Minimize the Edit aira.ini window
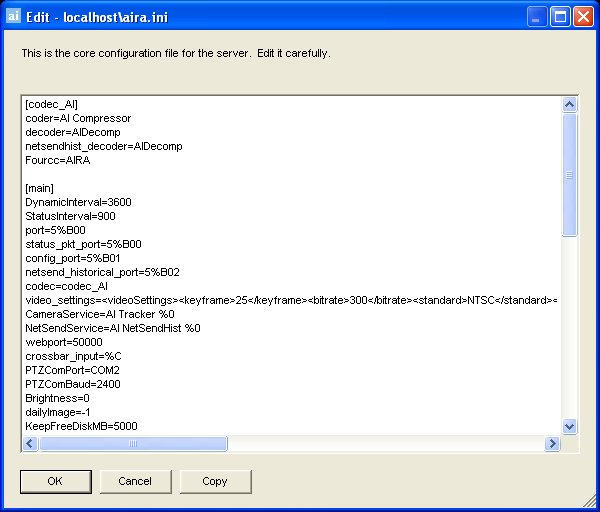The width and height of the screenshot is (600, 512). (x=540, y=16)
